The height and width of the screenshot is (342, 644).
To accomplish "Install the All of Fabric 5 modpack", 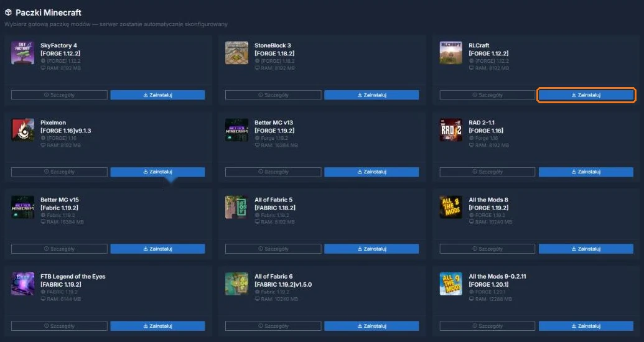I will tap(371, 249).
